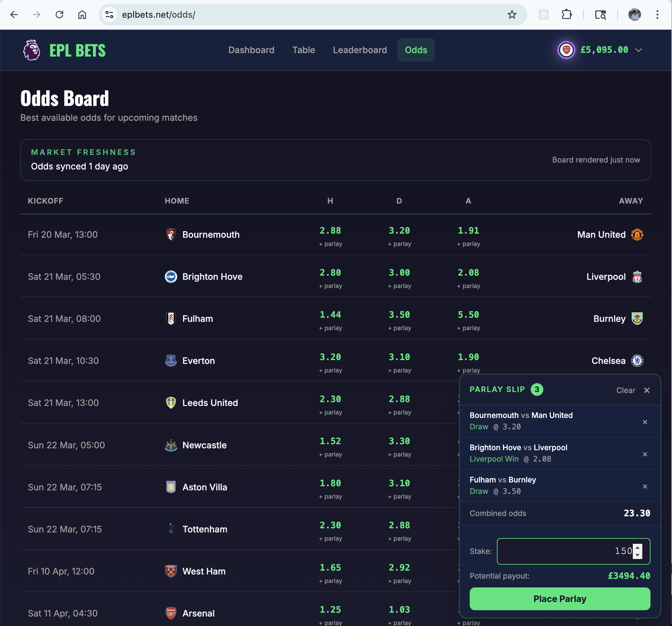Open the Leaderboard page

pyautogui.click(x=360, y=50)
